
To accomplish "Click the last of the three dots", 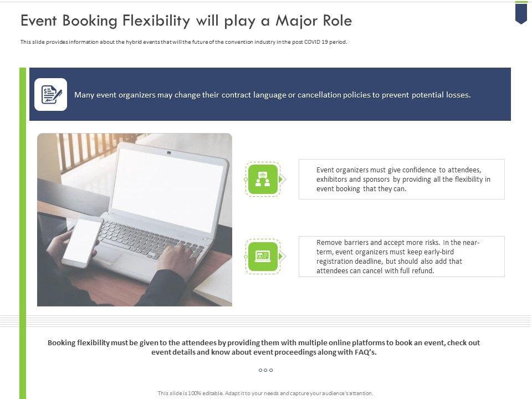I will coord(271,370).
